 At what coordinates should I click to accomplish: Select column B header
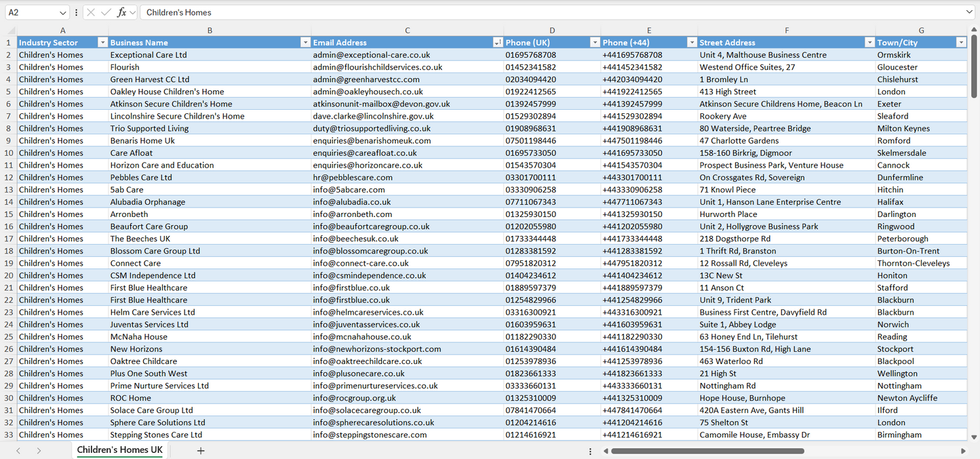point(210,30)
